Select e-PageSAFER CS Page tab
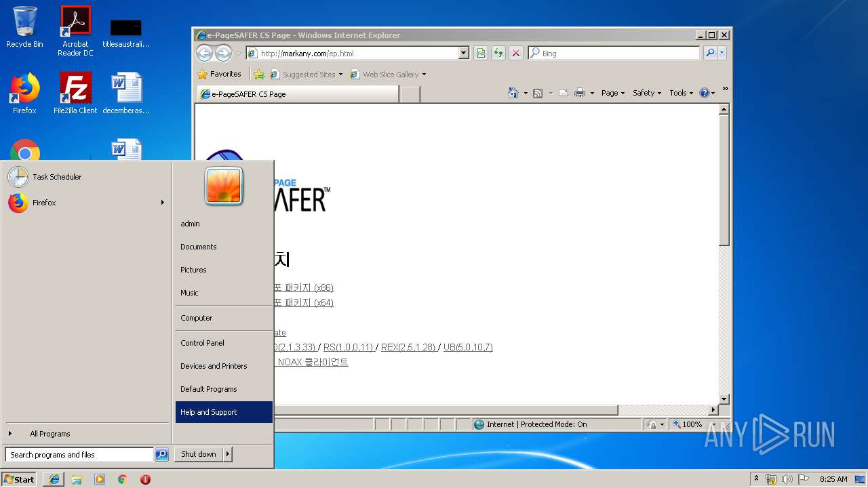The image size is (868, 488). tap(298, 94)
